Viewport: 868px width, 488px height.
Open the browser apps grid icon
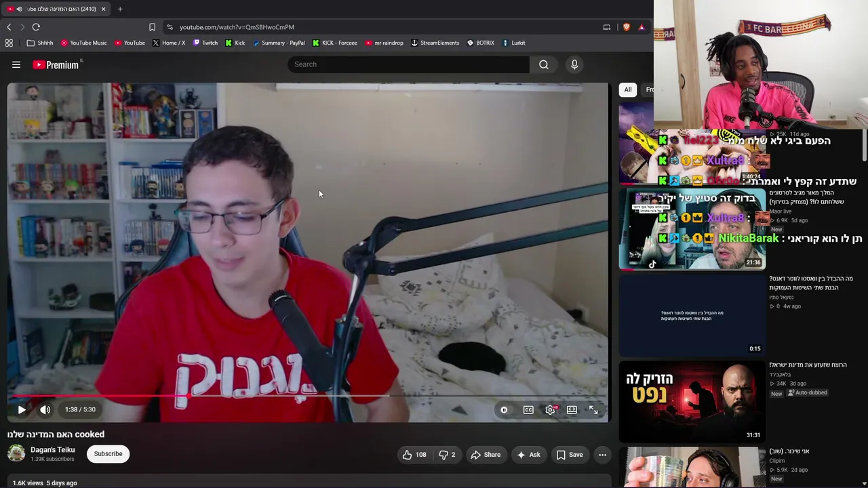coord(9,43)
